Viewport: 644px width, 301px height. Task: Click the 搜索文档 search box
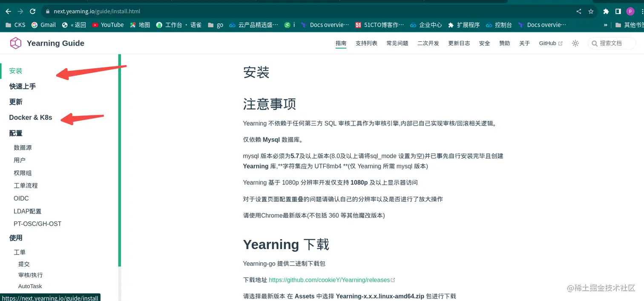pos(612,43)
